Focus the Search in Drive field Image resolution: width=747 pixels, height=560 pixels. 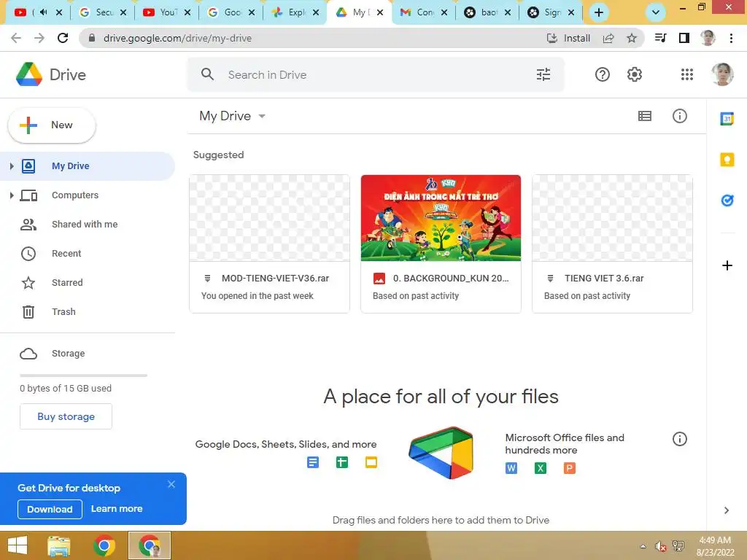pyautogui.click(x=376, y=74)
